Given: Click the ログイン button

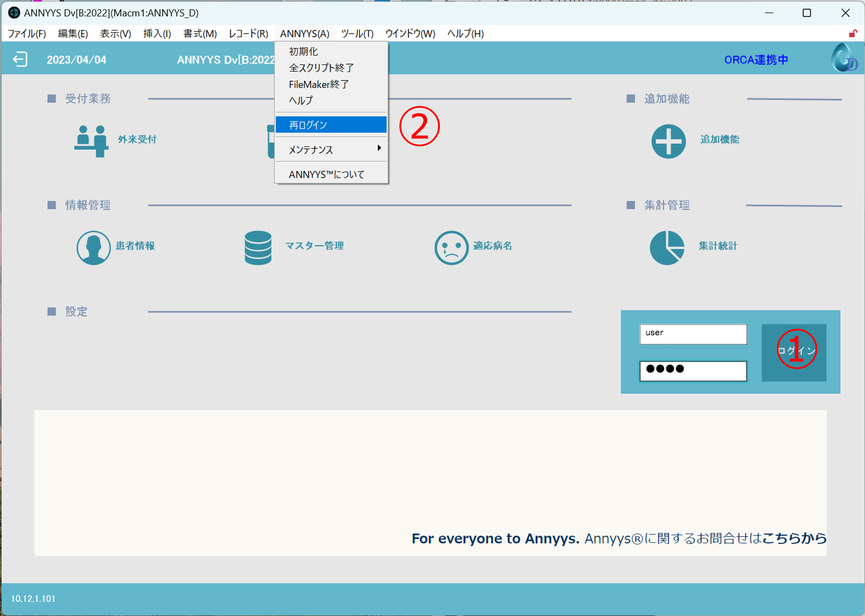Looking at the screenshot, I should 794,353.
